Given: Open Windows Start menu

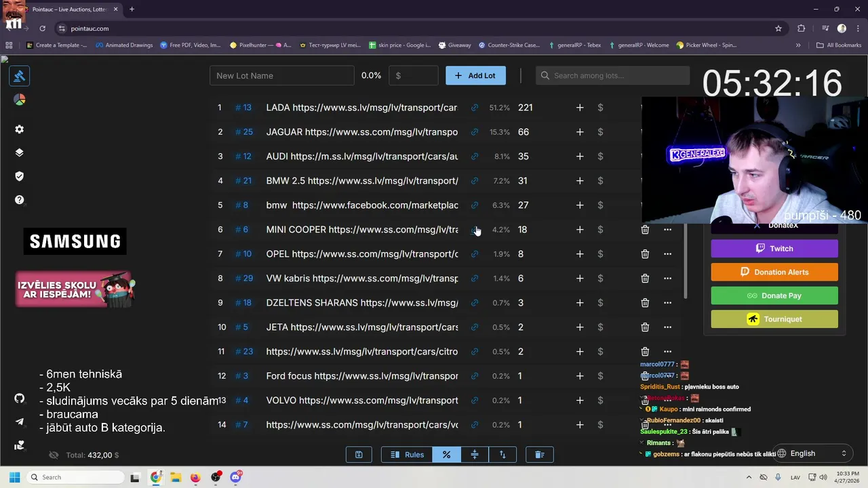Looking at the screenshot, I should pos(14,477).
